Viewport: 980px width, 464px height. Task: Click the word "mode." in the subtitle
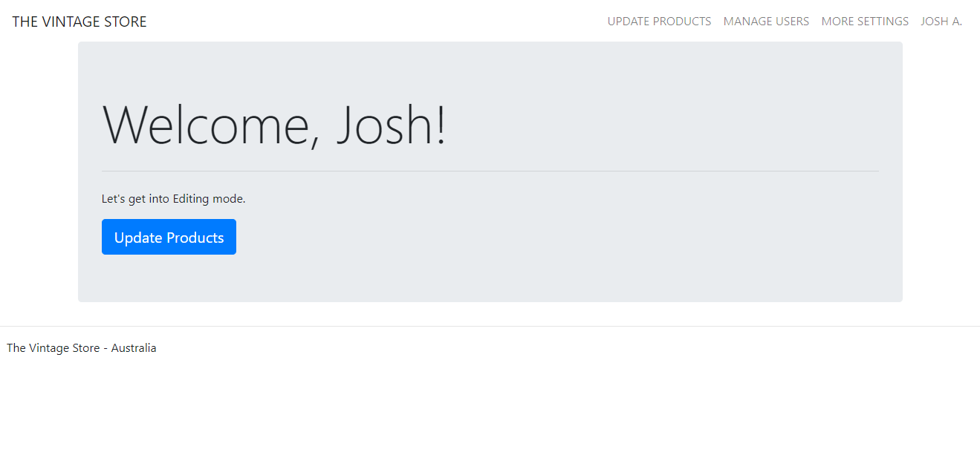[x=230, y=199]
